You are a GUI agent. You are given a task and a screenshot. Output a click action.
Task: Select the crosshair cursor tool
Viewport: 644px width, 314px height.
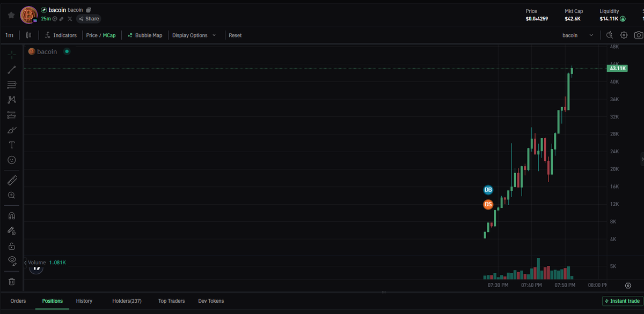pyautogui.click(x=12, y=55)
